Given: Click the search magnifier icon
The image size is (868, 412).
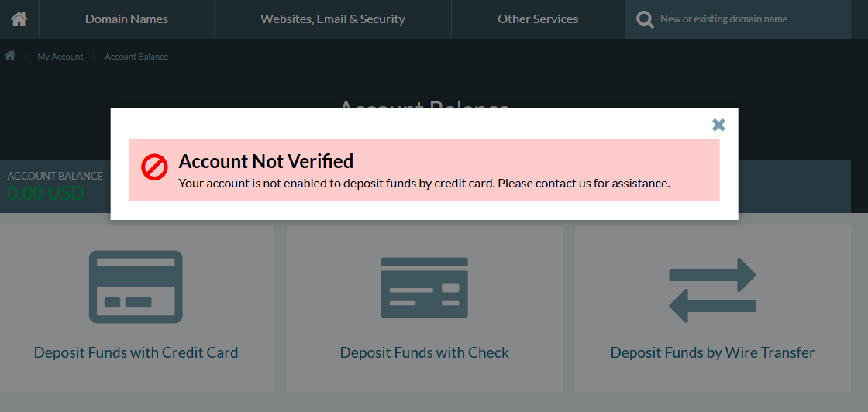Looking at the screenshot, I should (645, 19).
